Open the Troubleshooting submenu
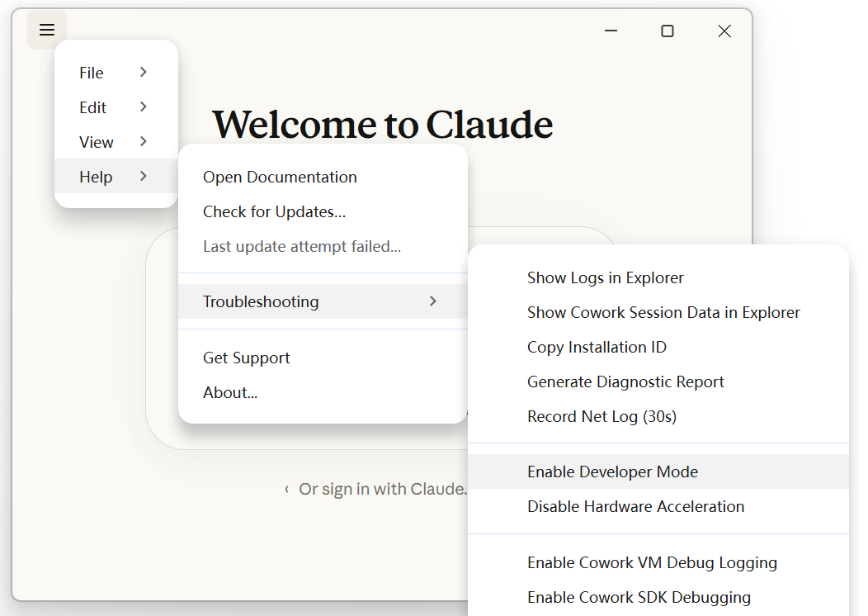This screenshot has height=616, width=868. coord(323,301)
